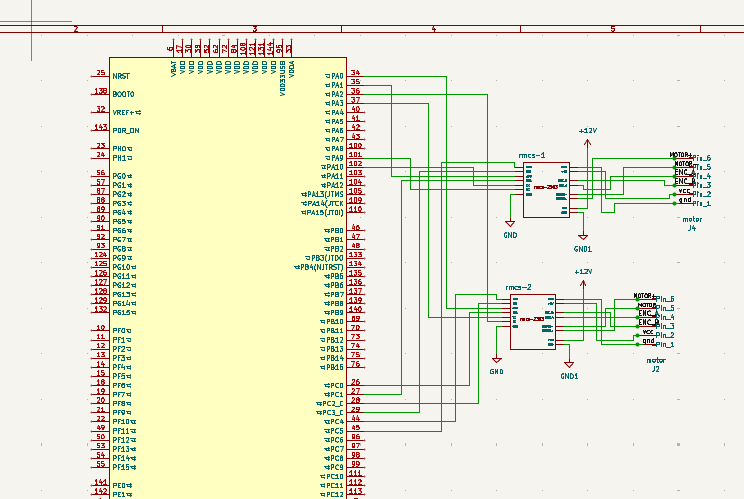
Task: Select the PH0 pin label
Action: (122, 149)
